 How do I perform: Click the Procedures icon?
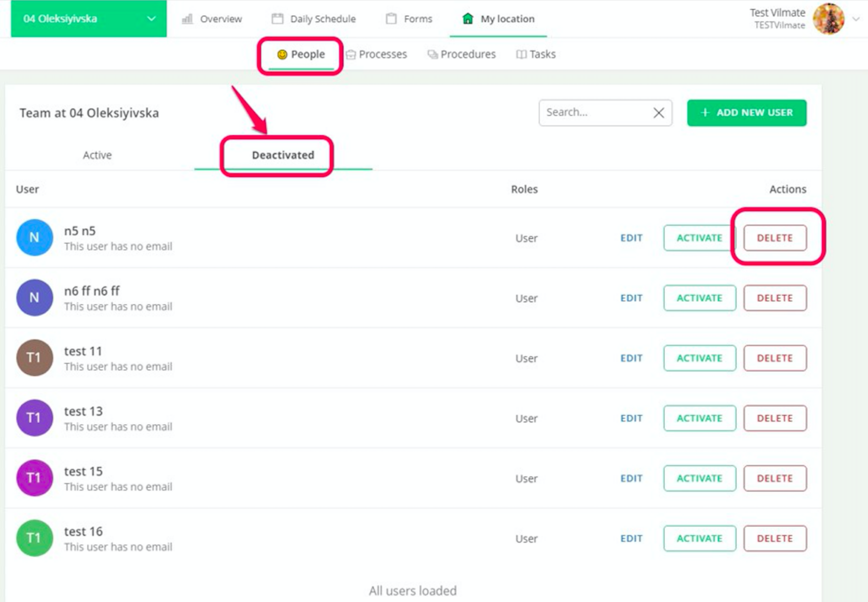click(433, 55)
